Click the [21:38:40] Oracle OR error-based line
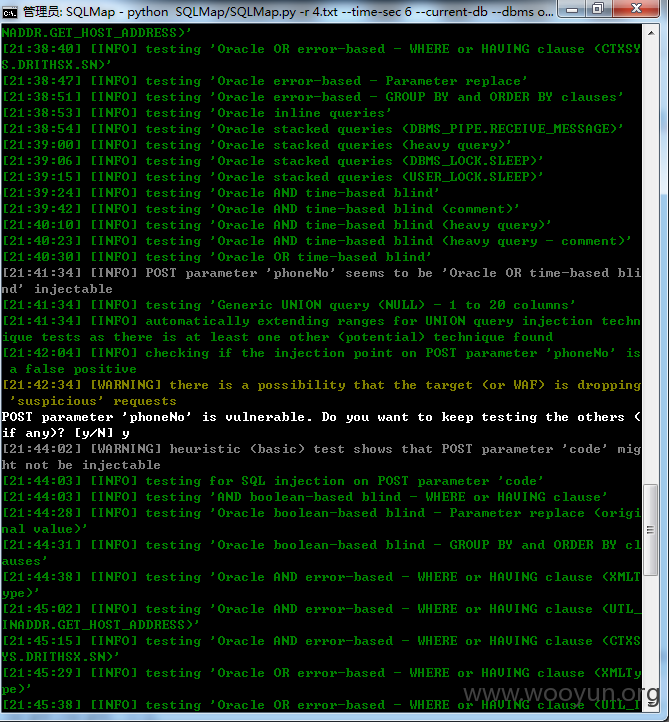The height and width of the screenshot is (722, 669). pos(321,57)
